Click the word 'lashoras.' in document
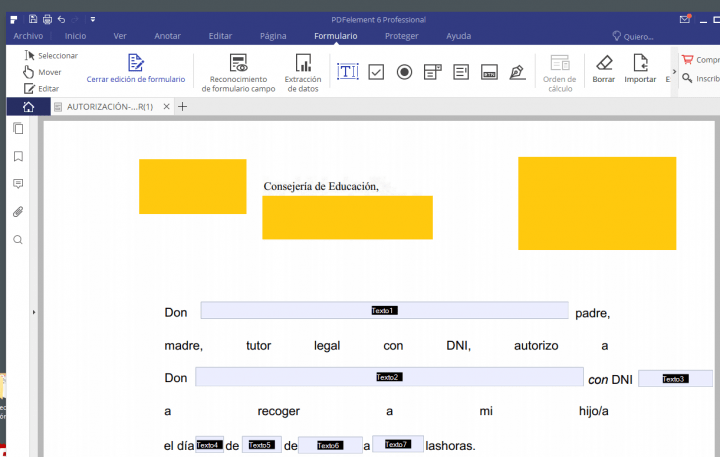Viewport: 720px width, 457px height. [450, 446]
